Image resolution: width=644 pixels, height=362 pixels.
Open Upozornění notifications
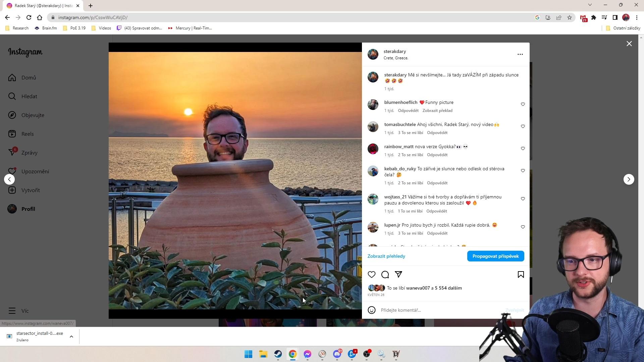point(29,171)
